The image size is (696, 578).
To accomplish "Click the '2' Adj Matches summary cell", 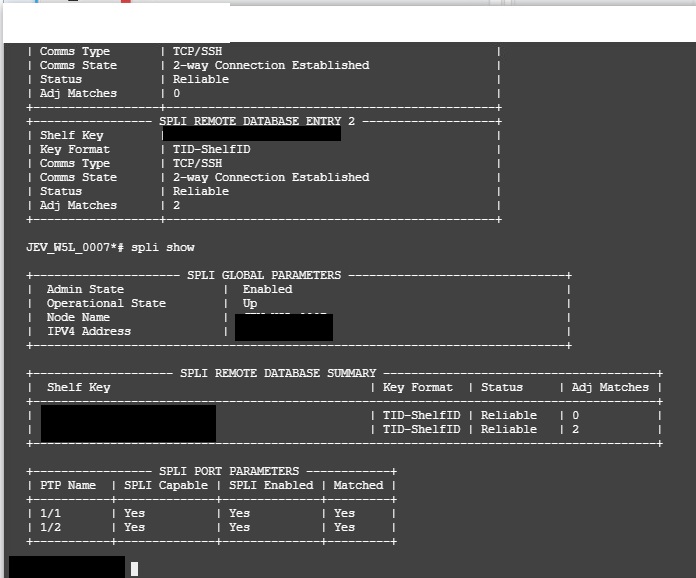I will [x=575, y=429].
